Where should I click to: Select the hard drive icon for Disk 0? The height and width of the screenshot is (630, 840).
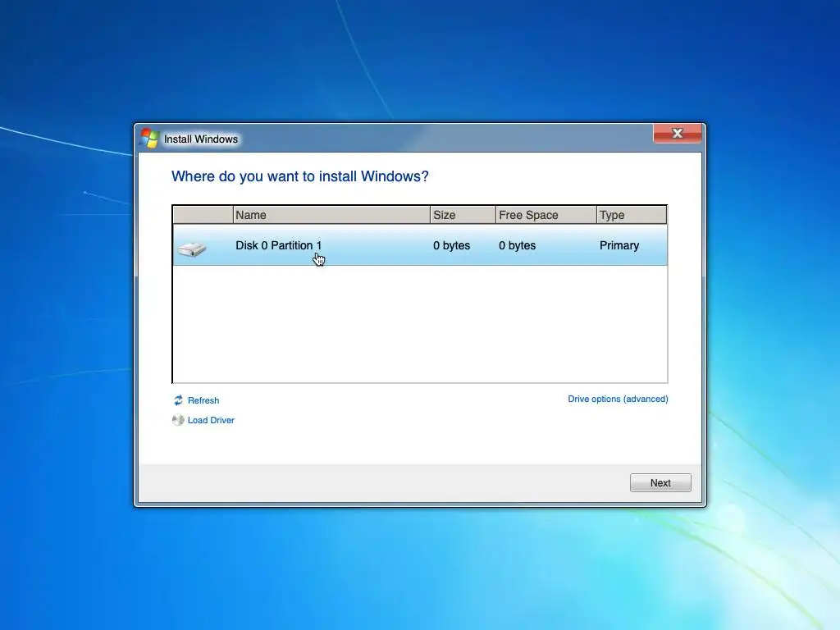(x=192, y=249)
